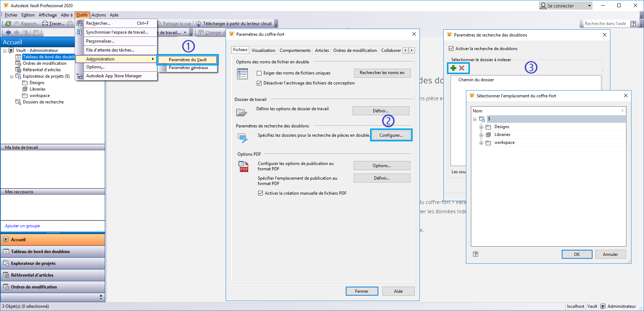Enable Exiger des noms de fichiers uniques

pyautogui.click(x=259, y=73)
